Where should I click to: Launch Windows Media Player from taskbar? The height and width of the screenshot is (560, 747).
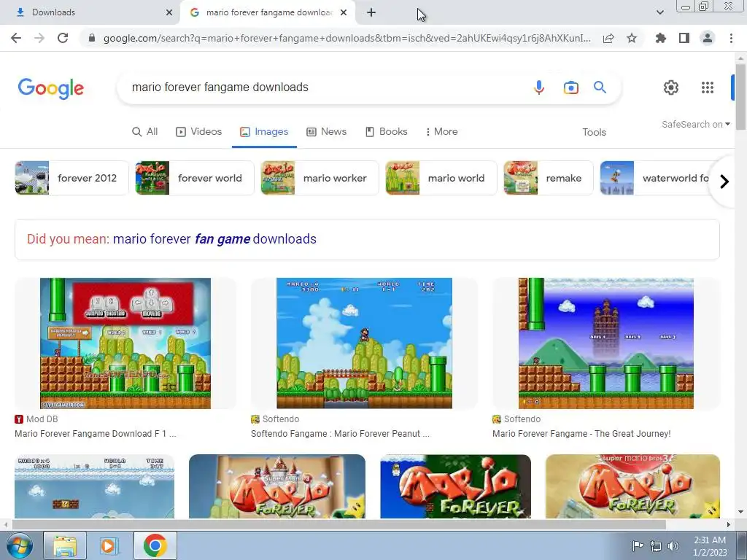(x=109, y=545)
